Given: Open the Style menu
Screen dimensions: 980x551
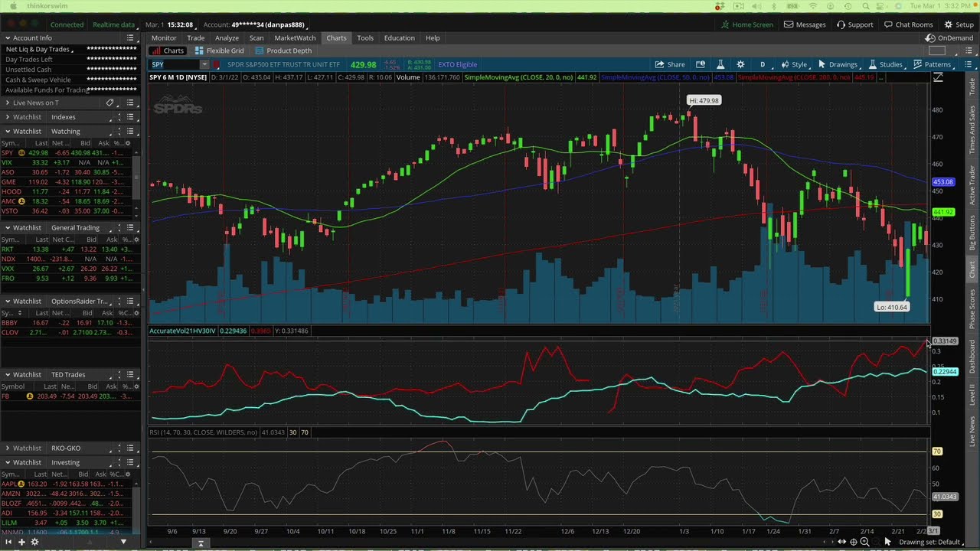Looking at the screenshot, I should pyautogui.click(x=794, y=64).
